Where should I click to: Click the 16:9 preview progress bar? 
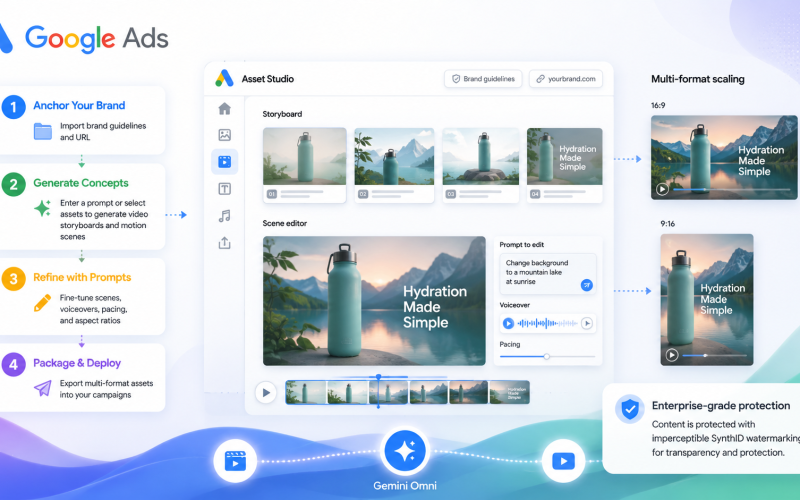pos(732,189)
